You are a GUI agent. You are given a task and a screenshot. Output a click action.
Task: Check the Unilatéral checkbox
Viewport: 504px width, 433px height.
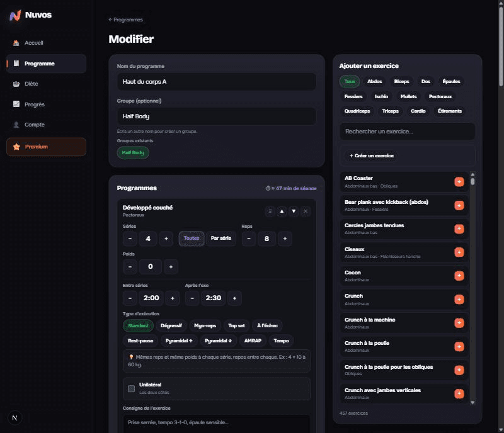[132, 389]
